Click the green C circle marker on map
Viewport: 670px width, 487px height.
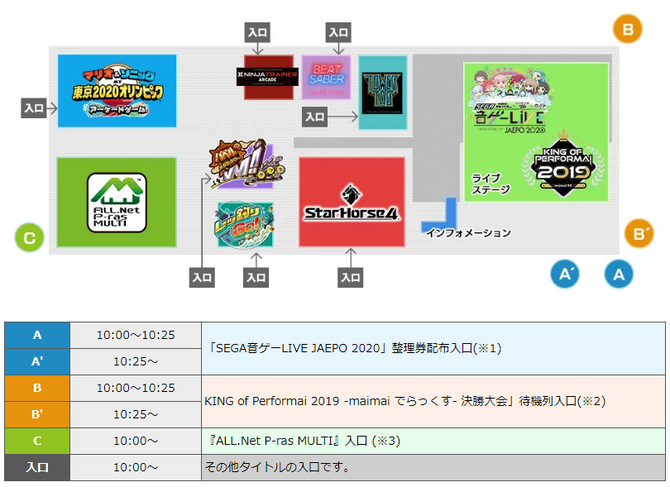pos(29,238)
